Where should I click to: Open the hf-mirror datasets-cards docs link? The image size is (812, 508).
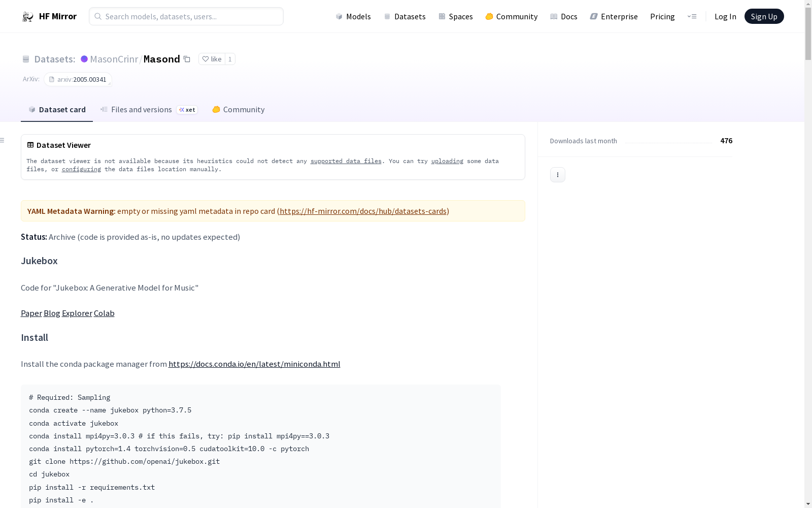point(363,211)
